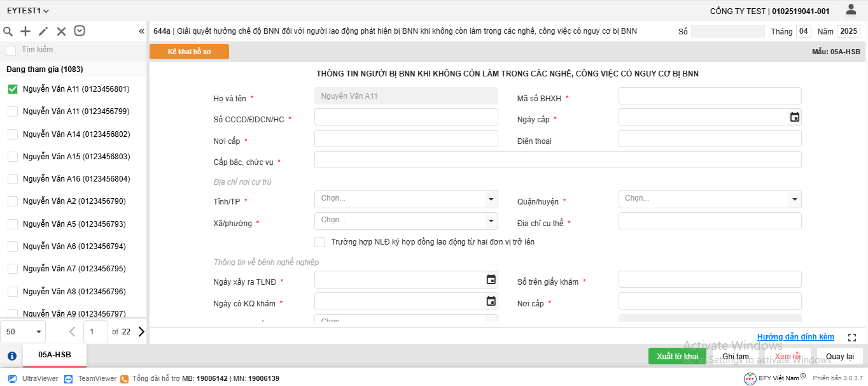Screen dimensions: 868x386
Task: Switch to Kê khai hồ sơ tab
Action: [189, 52]
